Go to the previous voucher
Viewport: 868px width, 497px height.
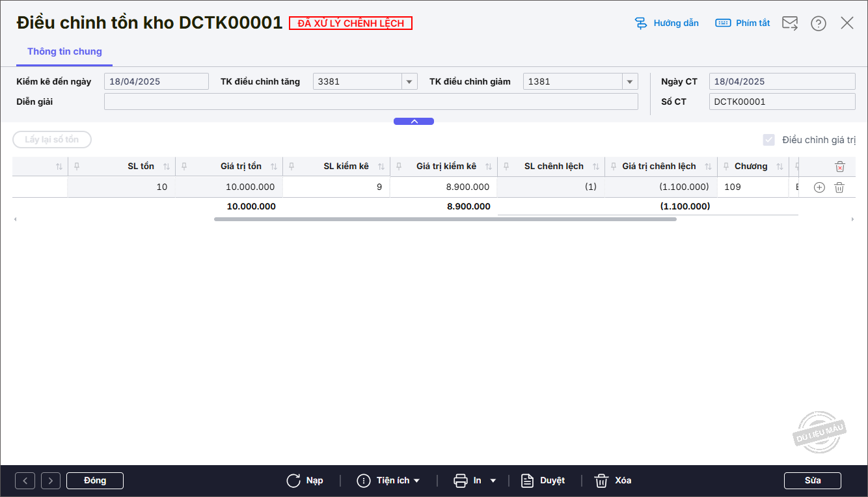pyautogui.click(x=25, y=481)
